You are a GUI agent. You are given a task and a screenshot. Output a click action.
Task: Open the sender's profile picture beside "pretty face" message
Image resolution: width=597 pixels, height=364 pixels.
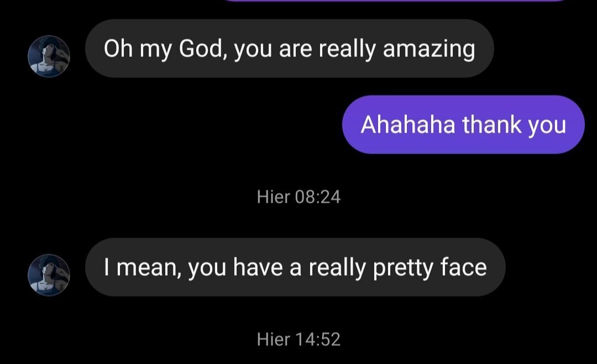point(49,275)
